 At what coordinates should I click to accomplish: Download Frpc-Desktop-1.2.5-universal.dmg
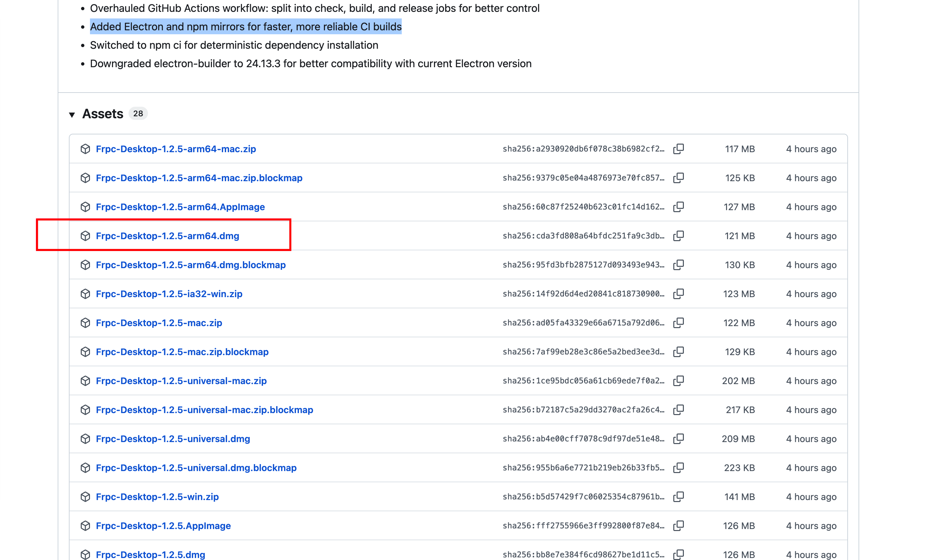click(173, 439)
